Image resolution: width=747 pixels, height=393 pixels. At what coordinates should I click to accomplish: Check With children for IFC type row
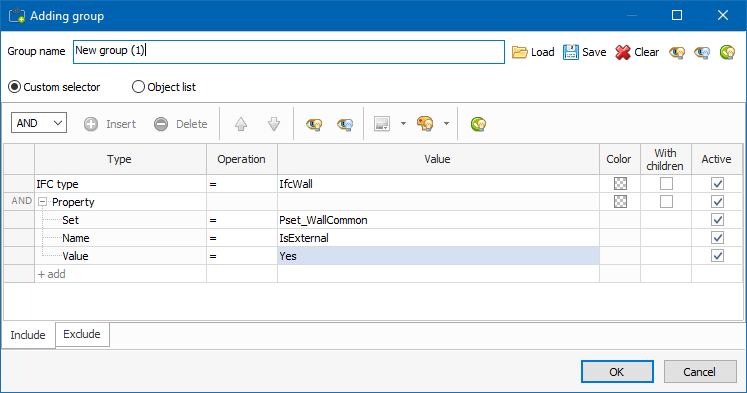[x=666, y=183]
